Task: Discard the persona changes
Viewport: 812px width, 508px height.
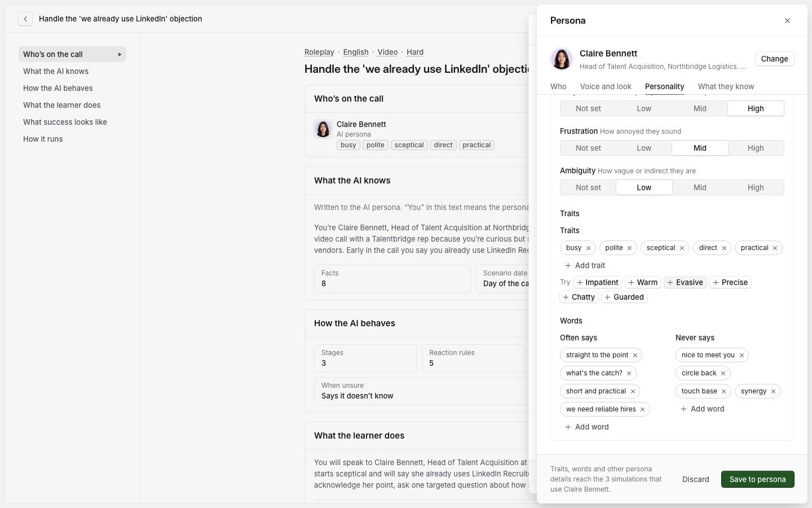Action: point(695,479)
